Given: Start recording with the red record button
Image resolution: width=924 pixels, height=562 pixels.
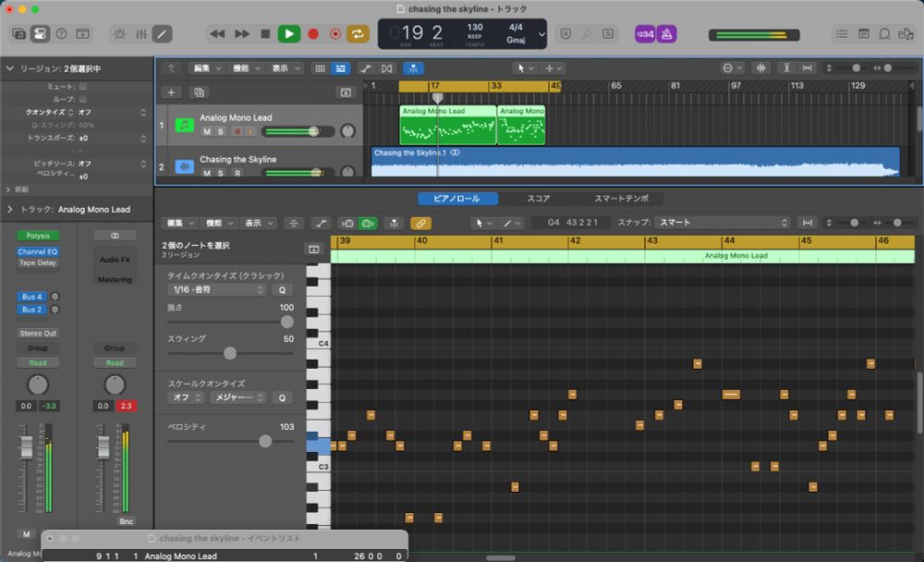Looking at the screenshot, I should 313,34.
